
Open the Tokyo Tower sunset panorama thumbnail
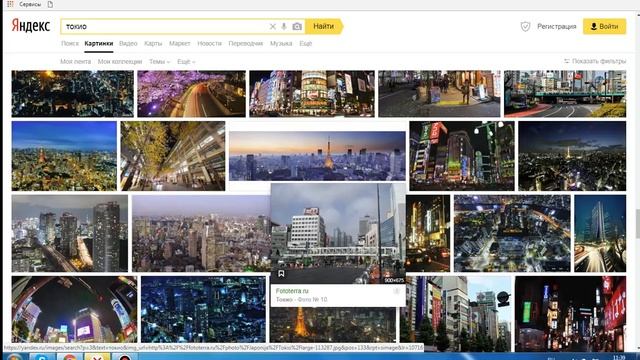coord(317,156)
